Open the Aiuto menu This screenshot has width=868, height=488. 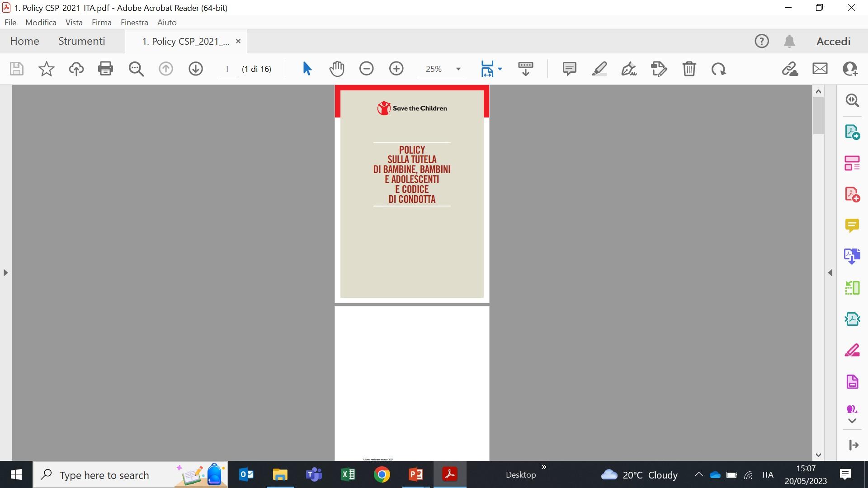[167, 22]
